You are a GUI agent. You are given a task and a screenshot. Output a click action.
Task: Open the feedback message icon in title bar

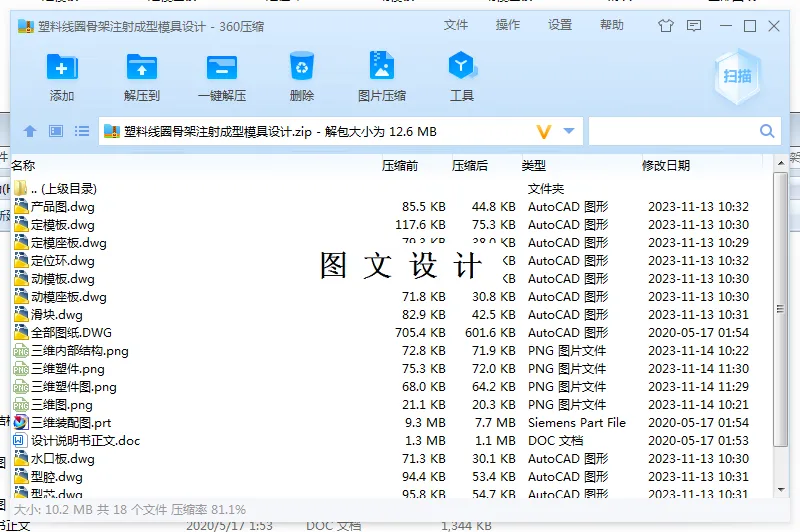(x=694, y=26)
